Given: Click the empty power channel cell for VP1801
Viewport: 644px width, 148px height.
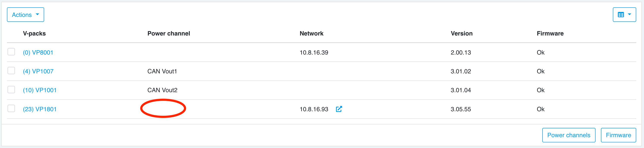Looking at the screenshot, I should [x=163, y=109].
